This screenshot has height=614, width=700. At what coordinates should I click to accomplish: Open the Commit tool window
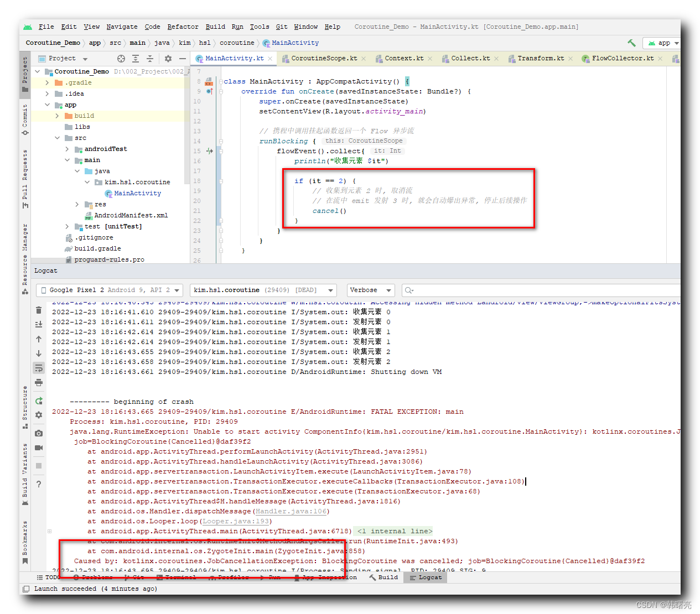pyautogui.click(x=25, y=119)
